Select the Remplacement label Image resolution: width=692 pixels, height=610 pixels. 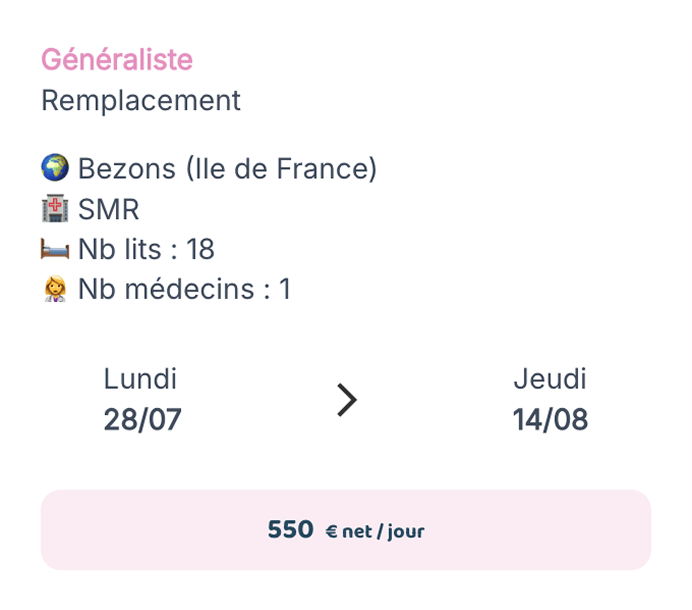[141, 101]
